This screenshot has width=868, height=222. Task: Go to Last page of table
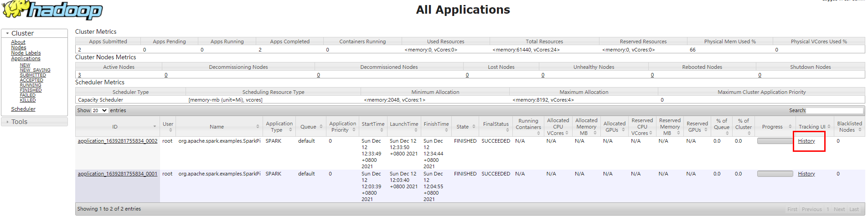click(x=854, y=209)
